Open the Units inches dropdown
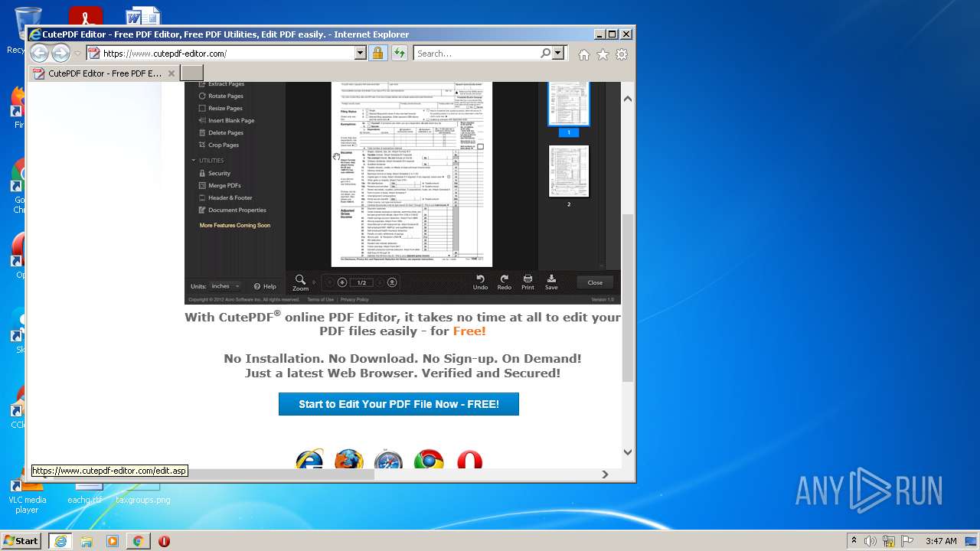Image resolution: width=980 pixels, height=551 pixels. pyautogui.click(x=225, y=286)
